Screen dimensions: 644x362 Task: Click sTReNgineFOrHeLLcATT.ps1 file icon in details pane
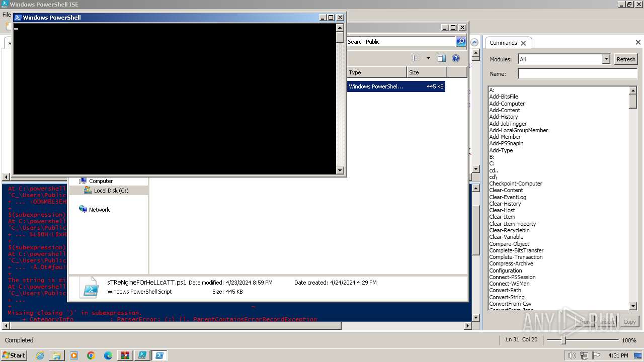[90, 288]
